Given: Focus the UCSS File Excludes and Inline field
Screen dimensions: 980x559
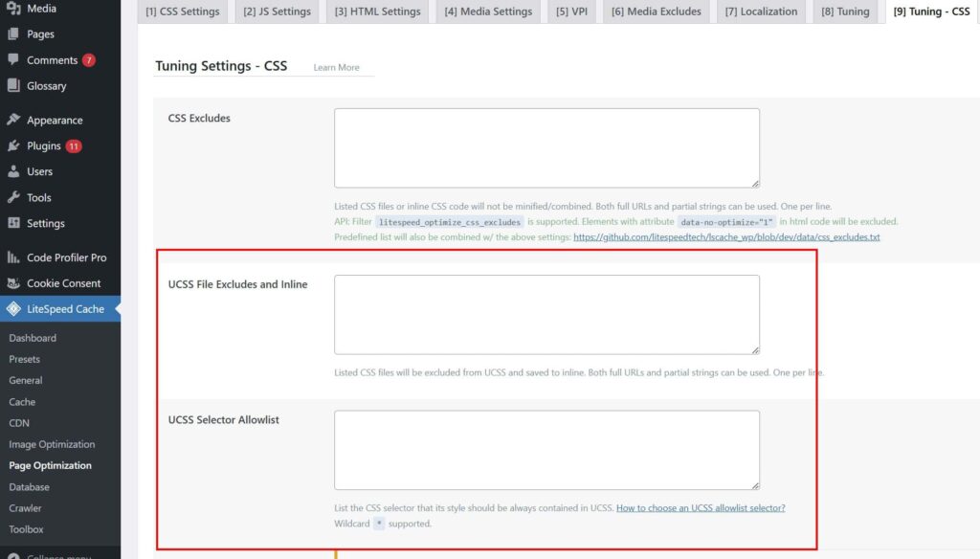Looking at the screenshot, I should pyautogui.click(x=546, y=315).
